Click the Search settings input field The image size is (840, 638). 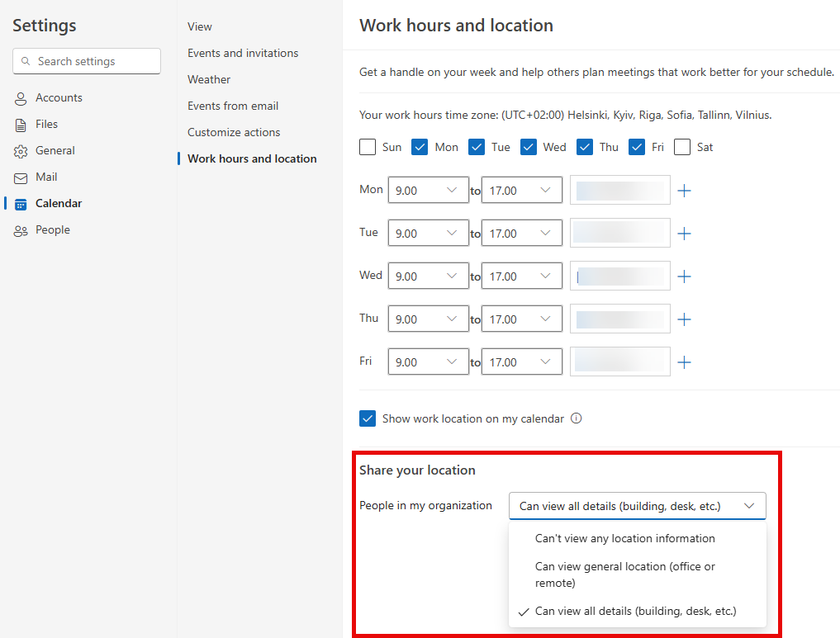click(x=86, y=61)
